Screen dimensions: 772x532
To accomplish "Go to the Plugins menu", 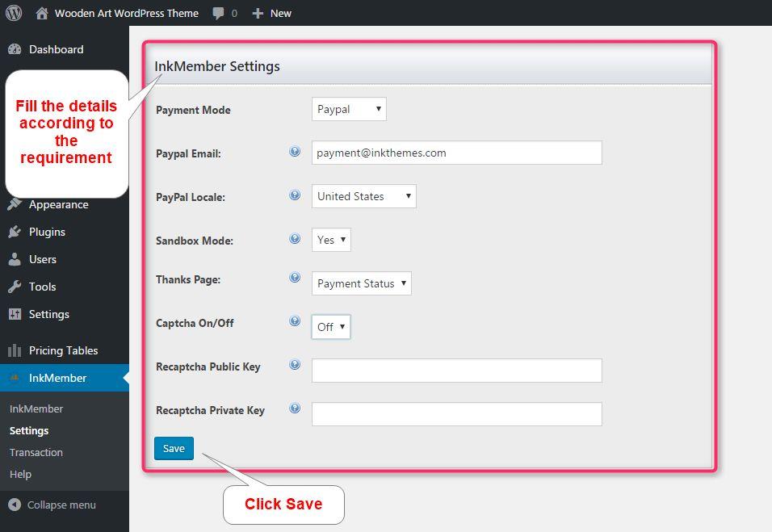I will (47, 232).
